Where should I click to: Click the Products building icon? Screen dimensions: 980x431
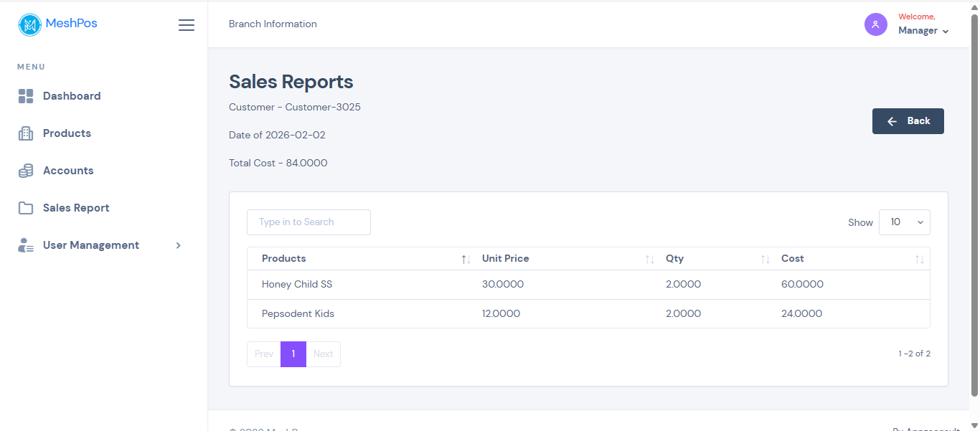[26, 133]
